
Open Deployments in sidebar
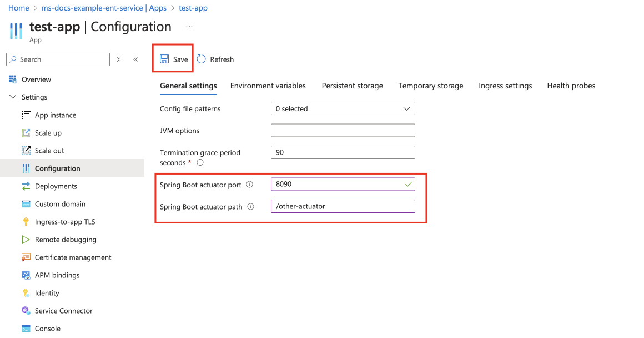pos(56,186)
